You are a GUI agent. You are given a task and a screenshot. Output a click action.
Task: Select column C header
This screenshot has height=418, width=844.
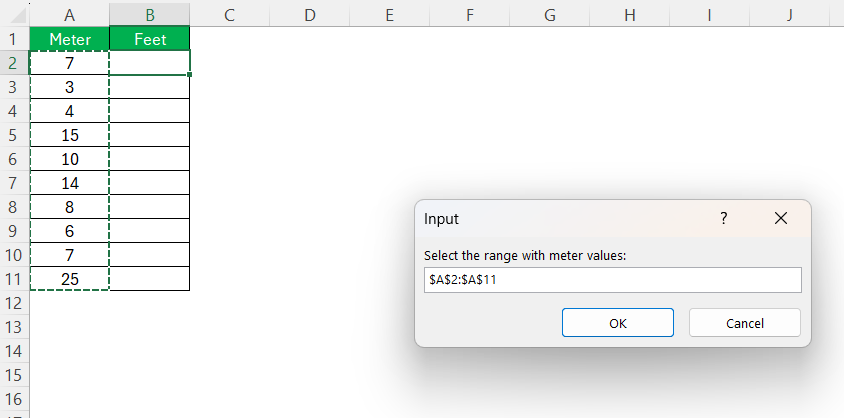click(229, 15)
